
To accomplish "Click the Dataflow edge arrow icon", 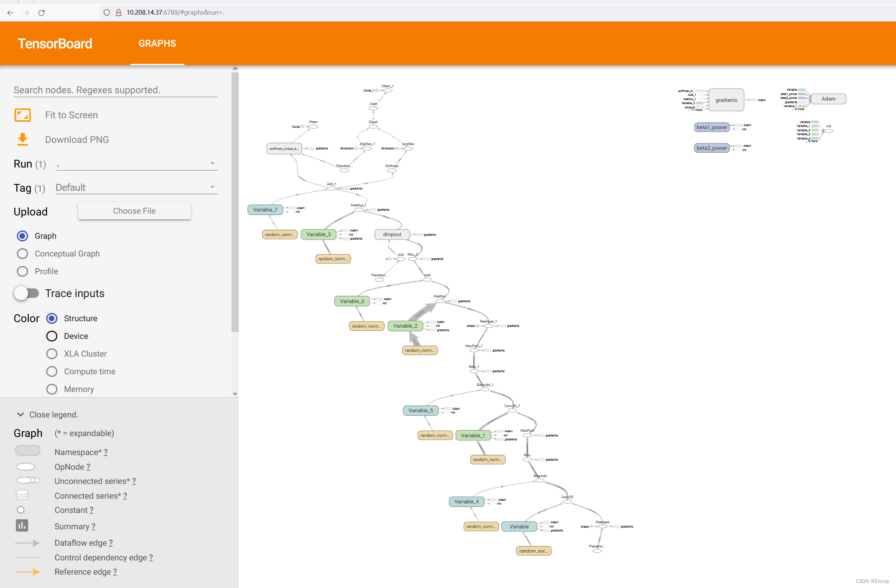I will tap(28, 543).
